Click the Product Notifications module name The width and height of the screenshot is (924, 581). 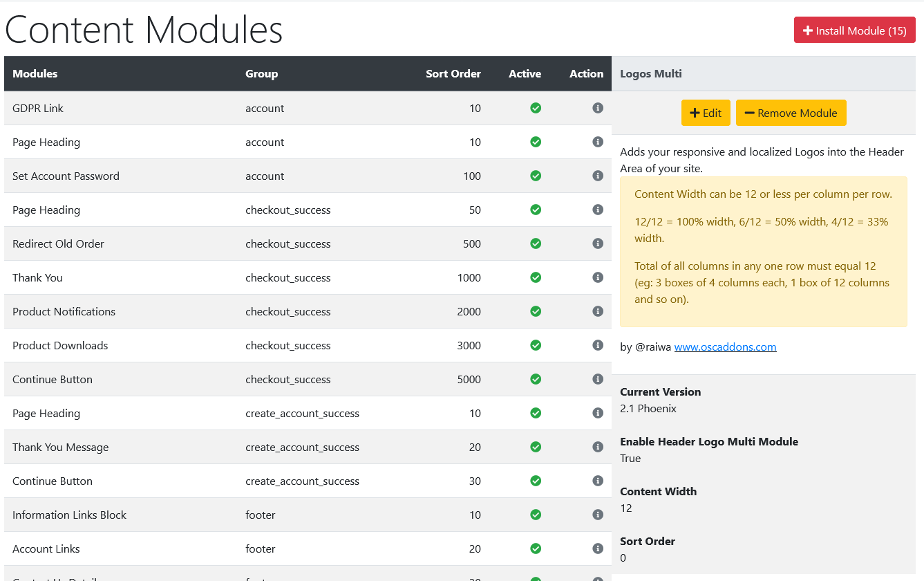[x=64, y=311]
